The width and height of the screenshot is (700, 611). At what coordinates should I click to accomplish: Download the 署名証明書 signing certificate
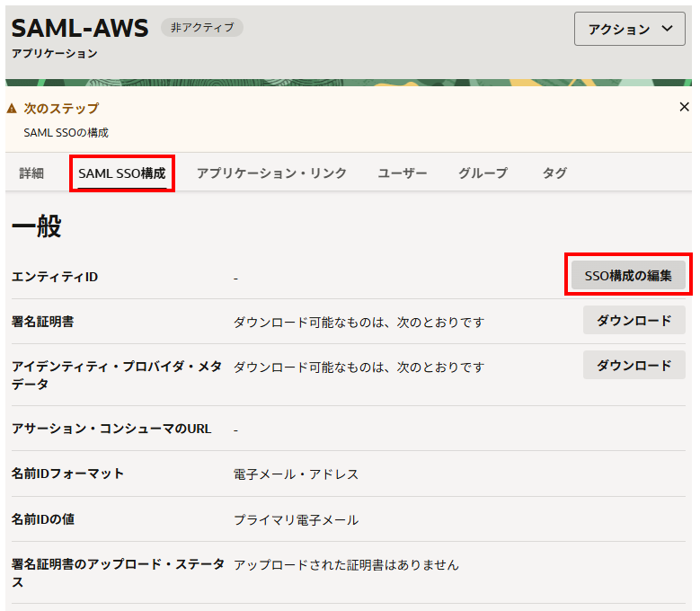[x=634, y=320]
